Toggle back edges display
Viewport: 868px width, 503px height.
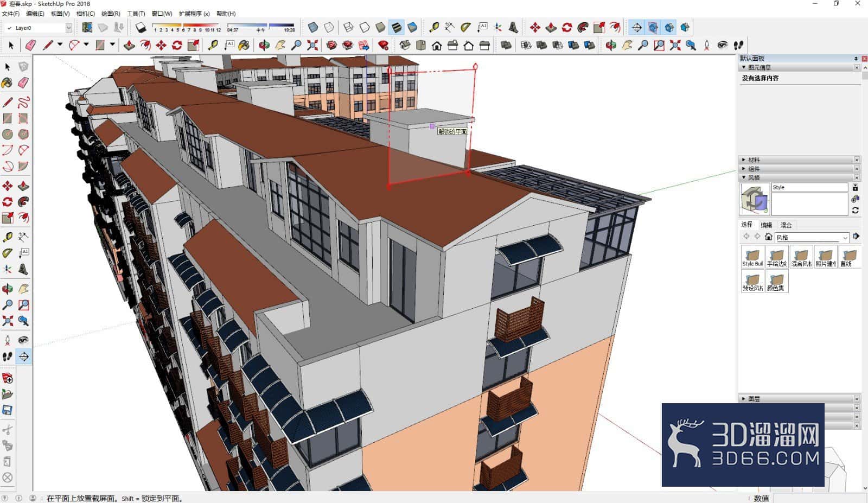(329, 27)
